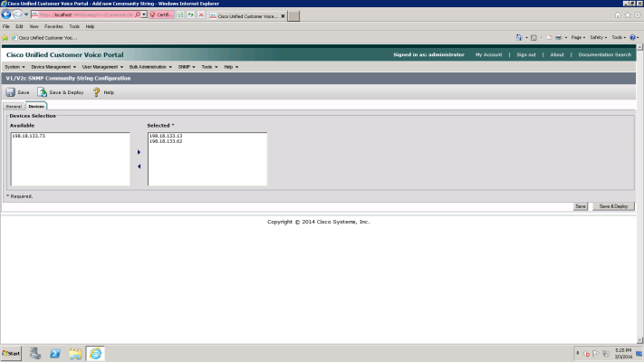Click the address bar search magnifier icon
The height and width of the screenshot is (362, 644).
point(138,14)
